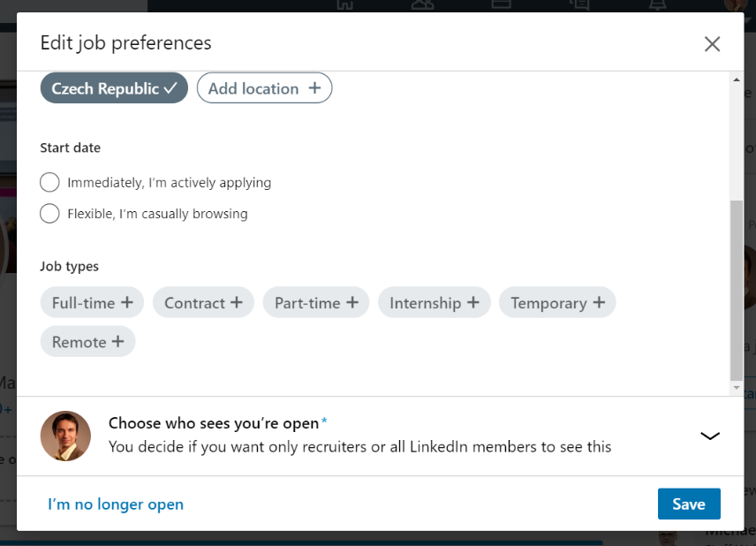
Task: Expand Choose who sees you're open chevron
Action: 710,436
